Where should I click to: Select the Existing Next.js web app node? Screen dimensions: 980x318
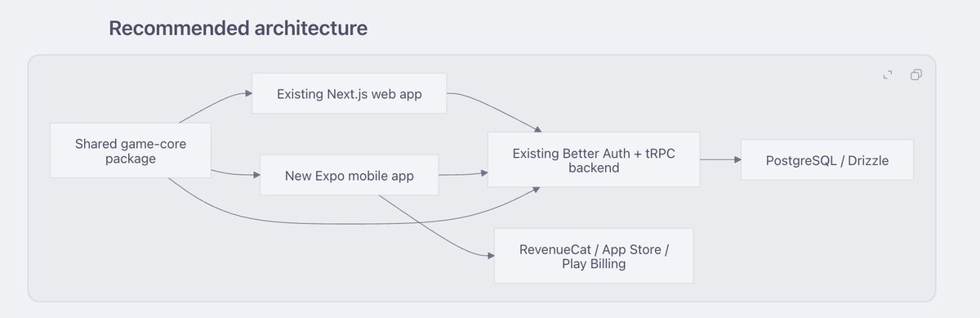350,94
